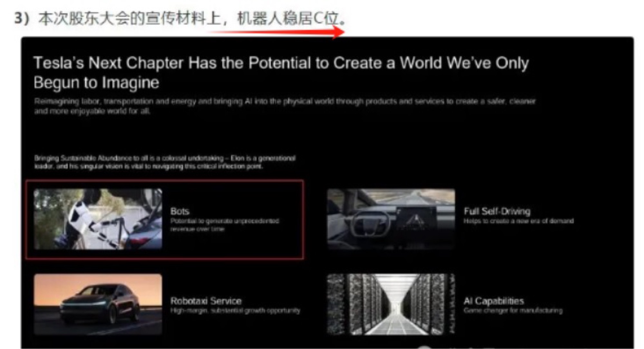Click the Chinese heading numbered 3)
Viewport: 644px width, 349px height.
(180, 18)
